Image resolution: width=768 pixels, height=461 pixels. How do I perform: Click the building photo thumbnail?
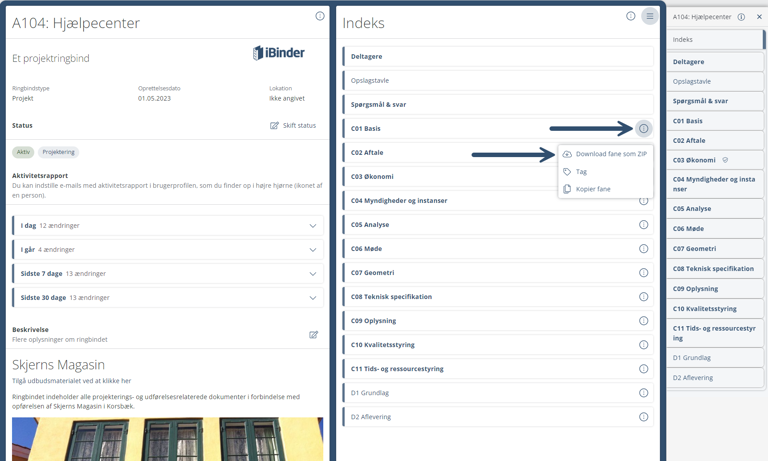(x=167, y=439)
